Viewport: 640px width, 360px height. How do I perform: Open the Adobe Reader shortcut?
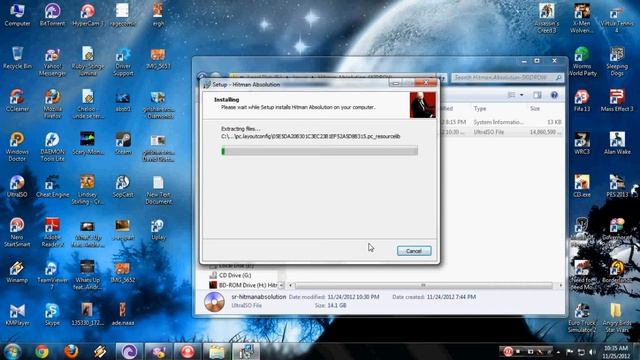tap(52, 232)
